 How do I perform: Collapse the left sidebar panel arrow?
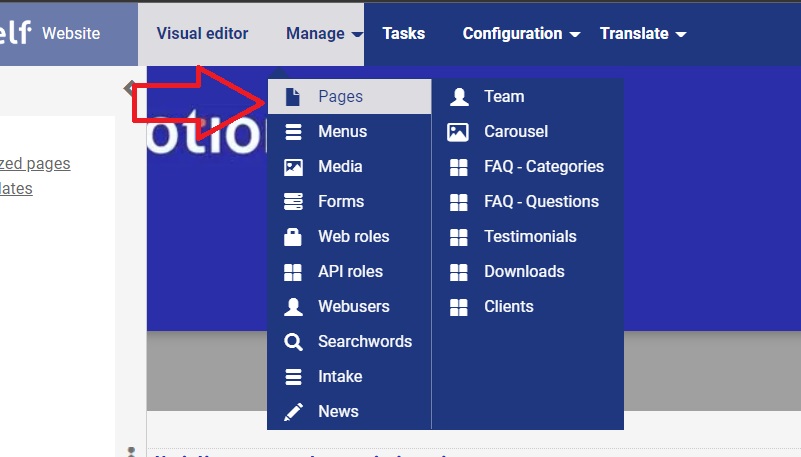(129, 88)
